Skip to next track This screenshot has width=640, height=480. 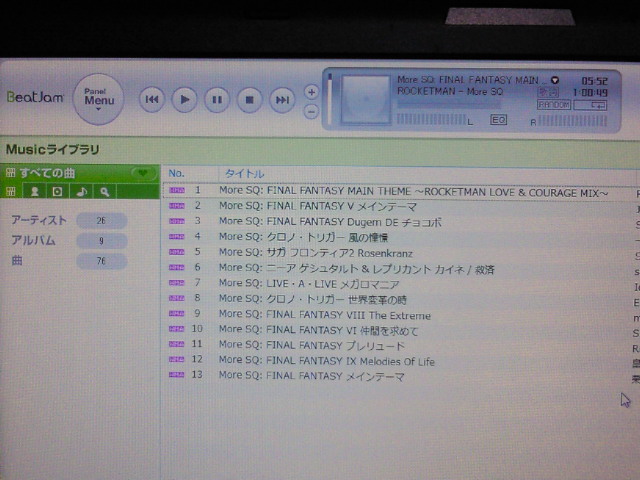pos(282,100)
